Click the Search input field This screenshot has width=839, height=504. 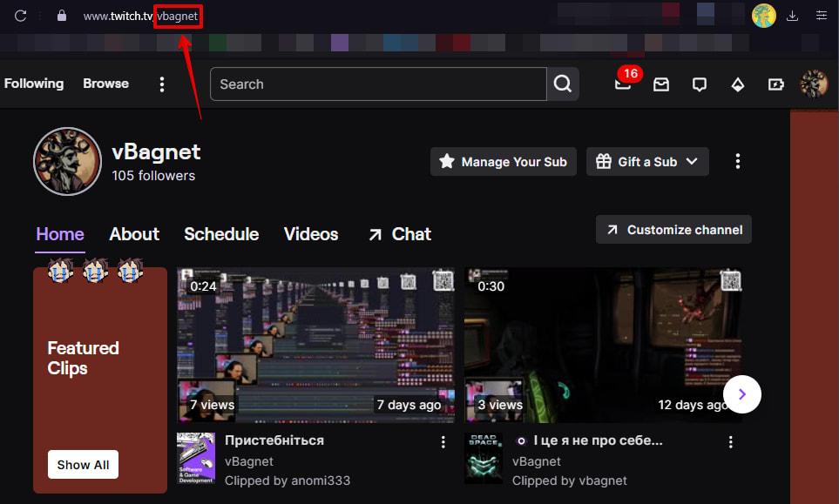tap(378, 84)
